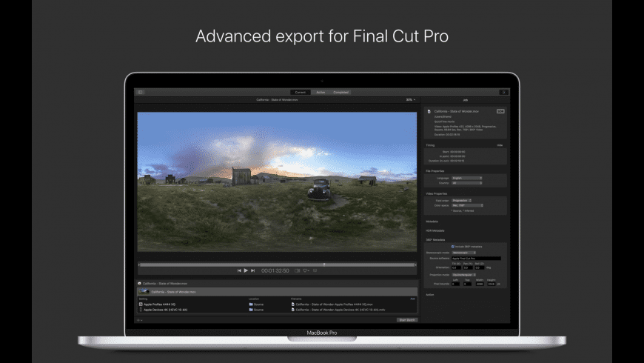Open the Field order dropdown
The image size is (644, 363).
(x=462, y=200)
